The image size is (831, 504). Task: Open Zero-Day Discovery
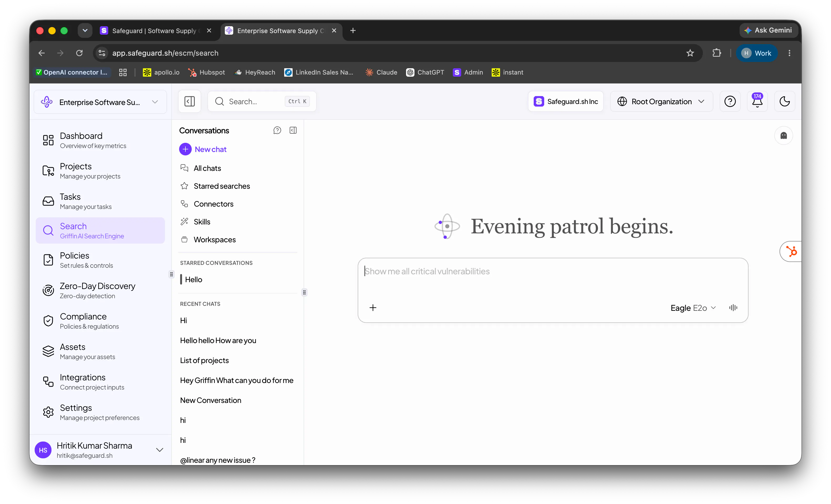tap(100, 291)
